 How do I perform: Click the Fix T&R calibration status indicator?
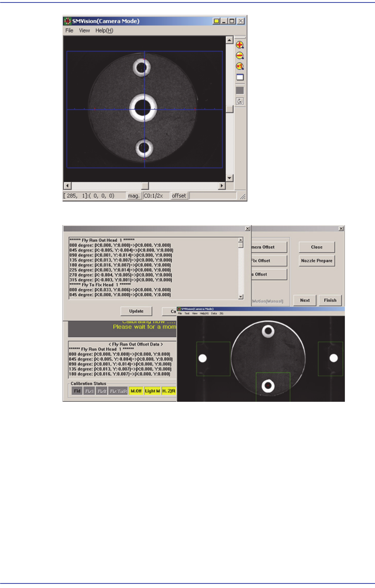coord(118,391)
